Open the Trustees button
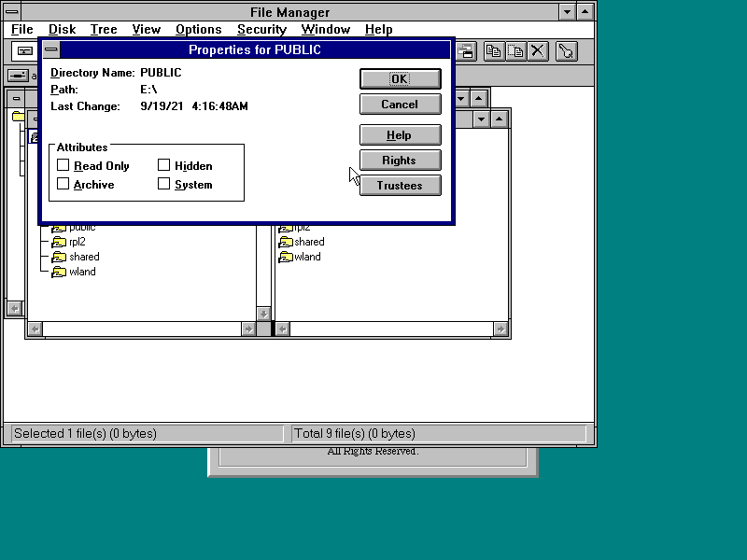Screen dimensions: 747x560 [x=401, y=186]
